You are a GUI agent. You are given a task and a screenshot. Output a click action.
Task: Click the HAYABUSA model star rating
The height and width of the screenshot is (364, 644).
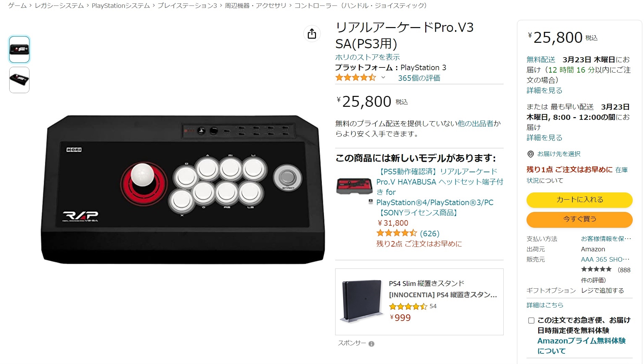(396, 234)
